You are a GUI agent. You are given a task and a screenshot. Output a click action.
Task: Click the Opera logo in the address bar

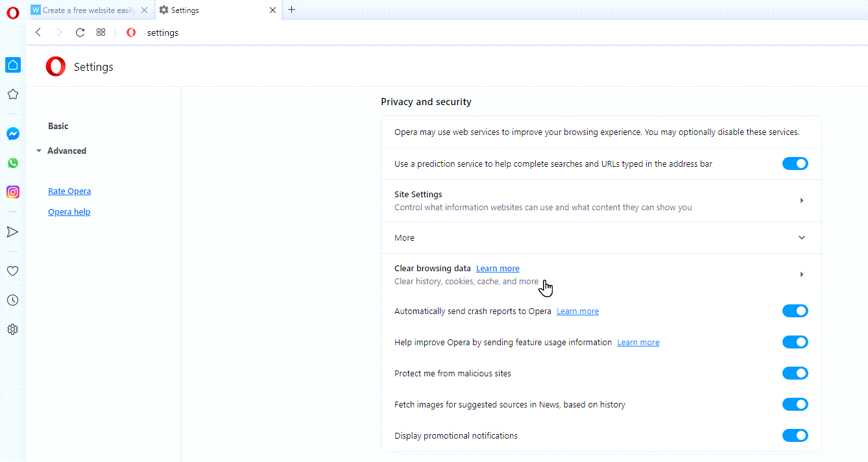(132, 32)
